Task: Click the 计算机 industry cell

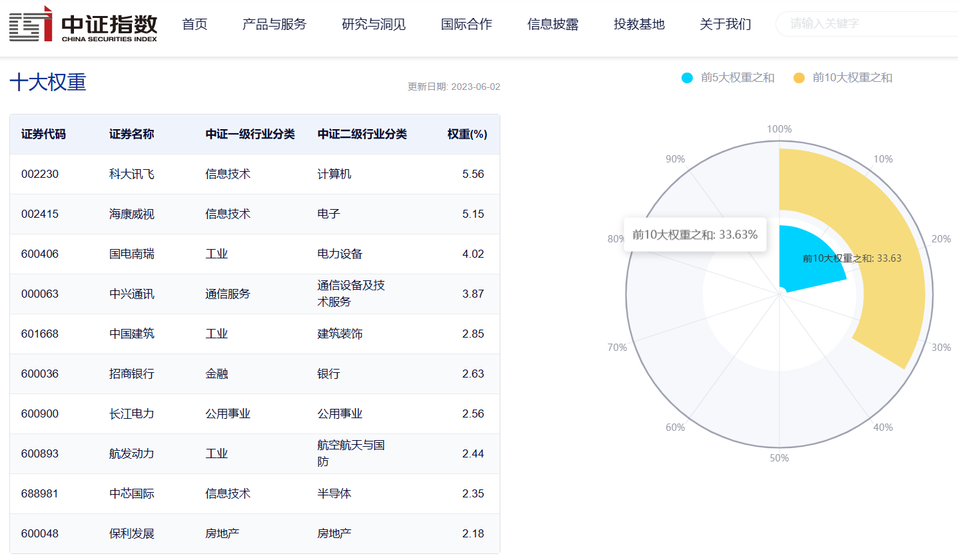Action: click(334, 174)
